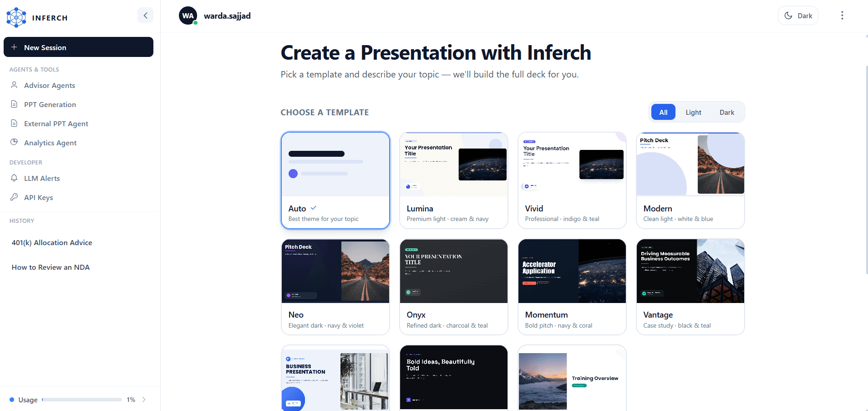Screen dimensions: 868x411
Task: Expand Usage details chevron
Action: 144,400
